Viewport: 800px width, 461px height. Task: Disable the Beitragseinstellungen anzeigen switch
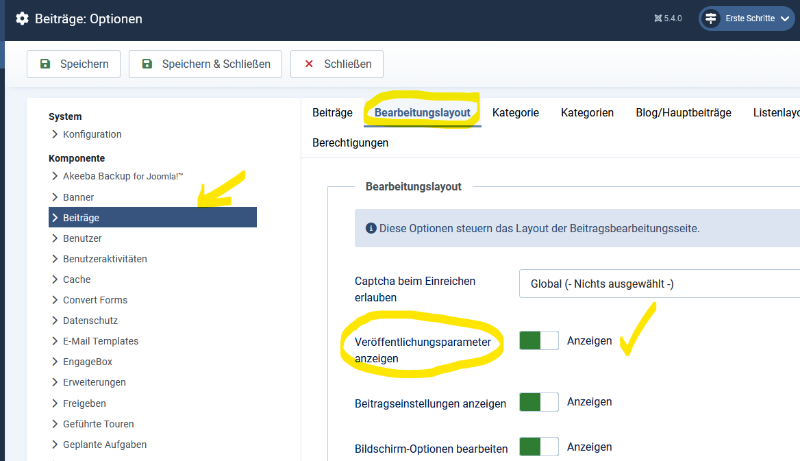pyautogui.click(x=539, y=402)
